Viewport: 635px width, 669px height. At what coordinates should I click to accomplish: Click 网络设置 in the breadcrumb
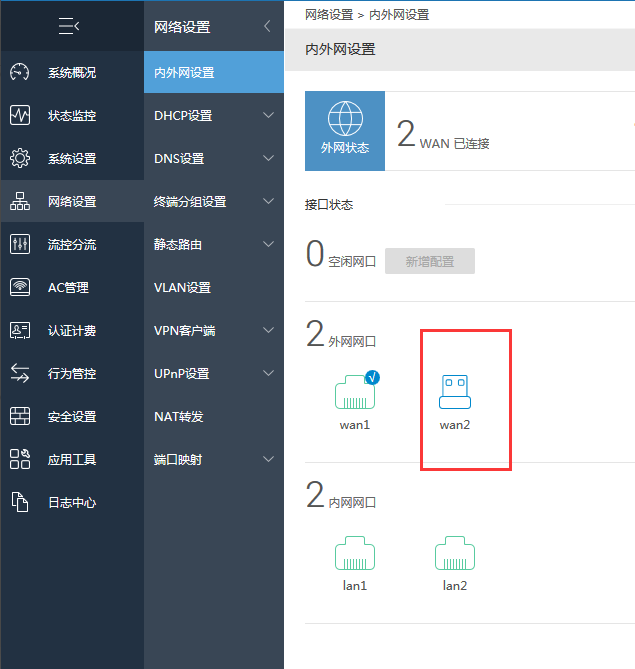pyautogui.click(x=328, y=15)
